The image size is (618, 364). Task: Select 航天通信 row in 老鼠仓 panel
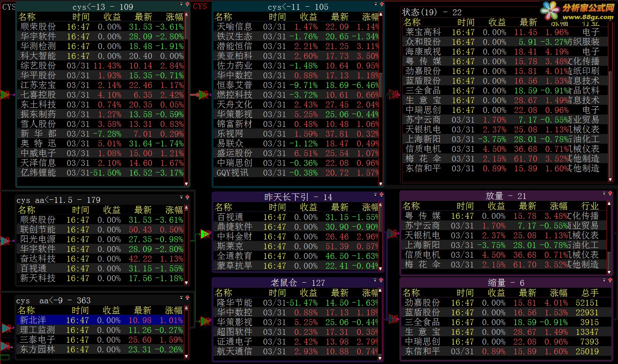(297, 351)
